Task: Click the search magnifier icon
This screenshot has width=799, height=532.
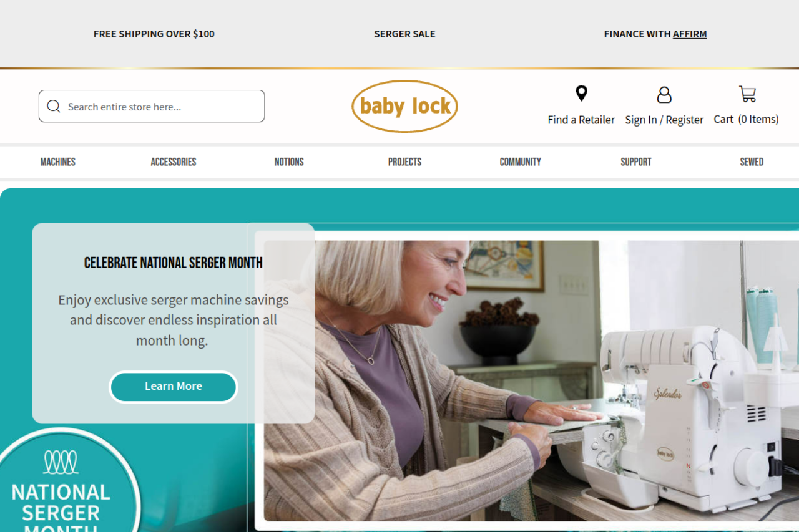Action: 54,107
